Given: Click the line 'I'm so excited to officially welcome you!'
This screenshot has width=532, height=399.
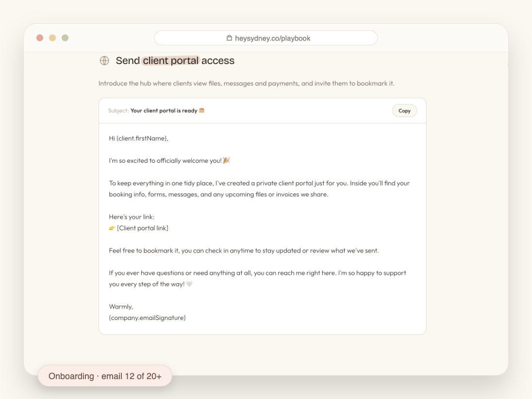Looking at the screenshot, I should tap(165, 160).
